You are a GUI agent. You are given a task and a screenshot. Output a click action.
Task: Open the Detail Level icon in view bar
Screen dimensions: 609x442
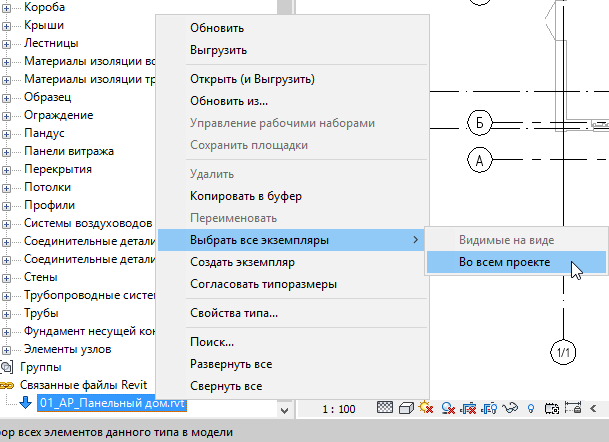385,408
